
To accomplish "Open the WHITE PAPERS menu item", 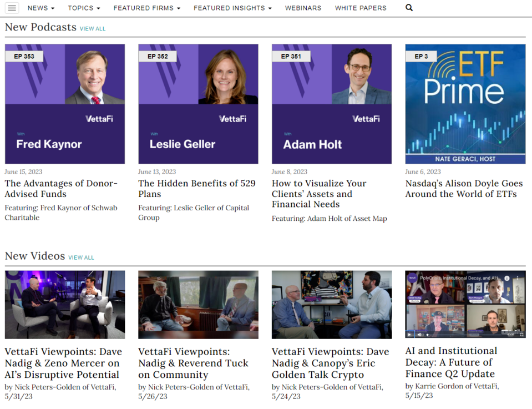I will 361,8.
